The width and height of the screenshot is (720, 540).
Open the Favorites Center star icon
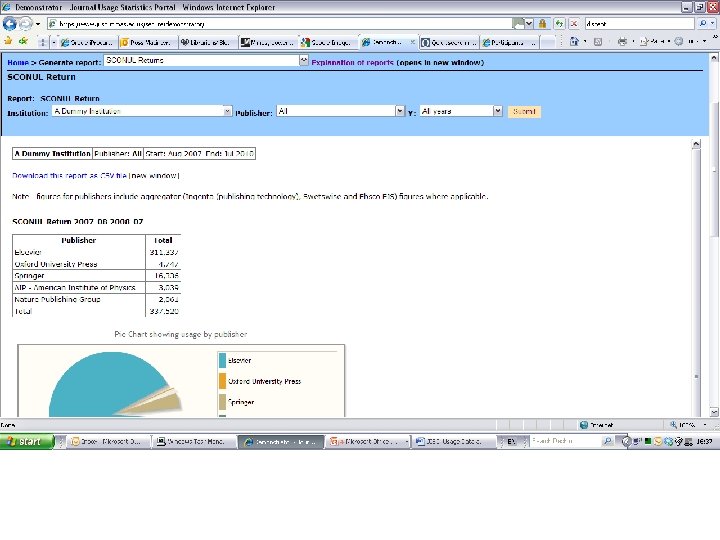[8, 42]
